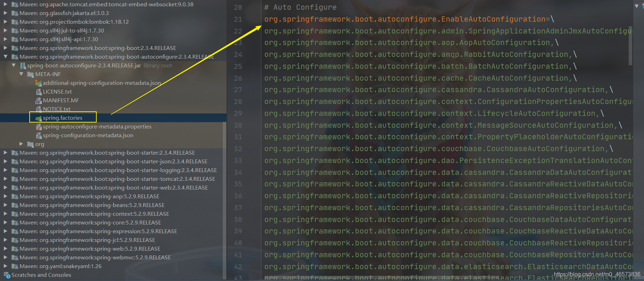Image resolution: width=644 pixels, height=281 pixels.
Task: Click the MANIFEST.MF file icon
Action: coord(38,101)
